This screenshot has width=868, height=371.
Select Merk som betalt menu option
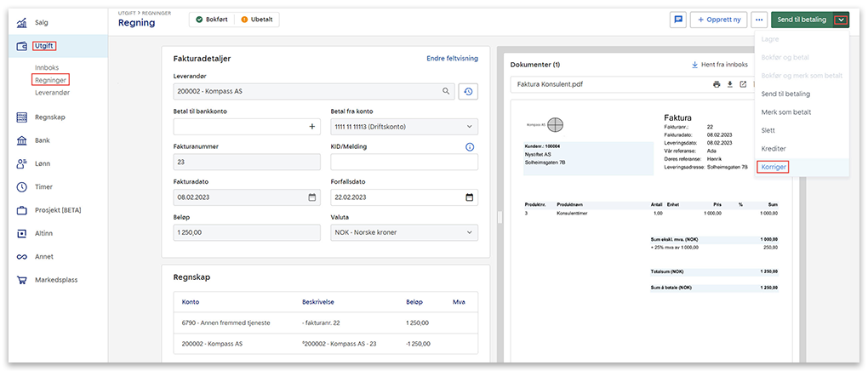(785, 112)
